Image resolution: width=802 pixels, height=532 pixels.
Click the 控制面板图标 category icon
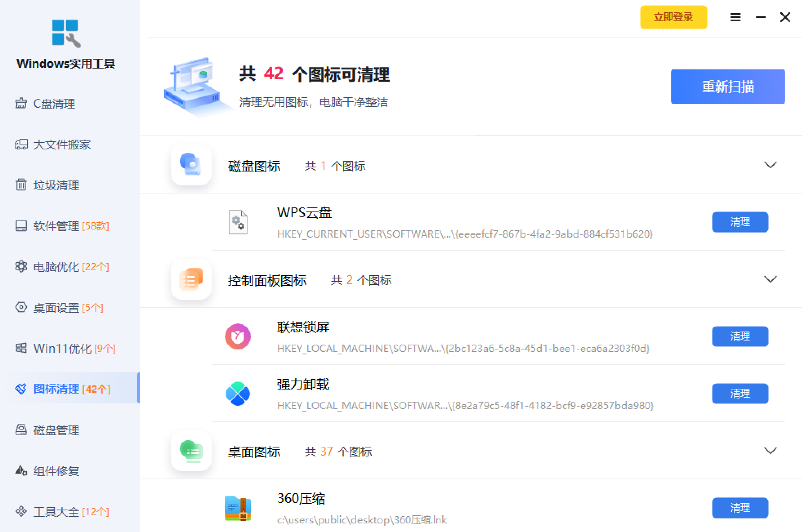pyautogui.click(x=191, y=279)
